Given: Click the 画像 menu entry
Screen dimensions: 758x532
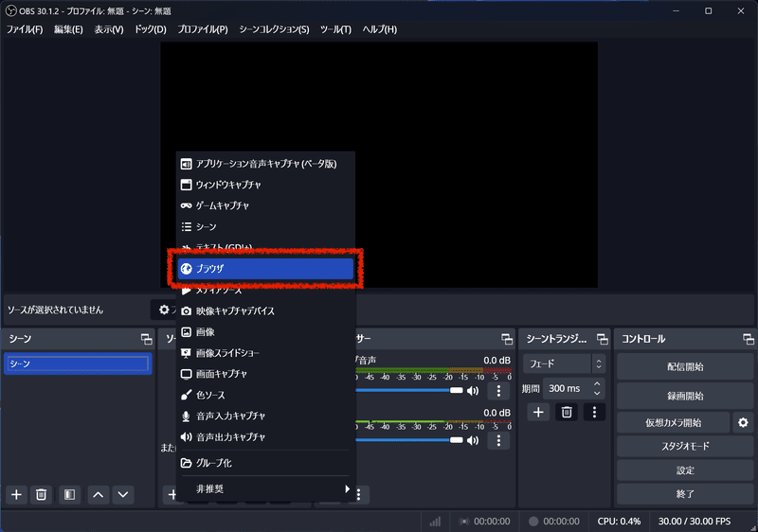Looking at the screenshot, I should (x=265, y=332).
